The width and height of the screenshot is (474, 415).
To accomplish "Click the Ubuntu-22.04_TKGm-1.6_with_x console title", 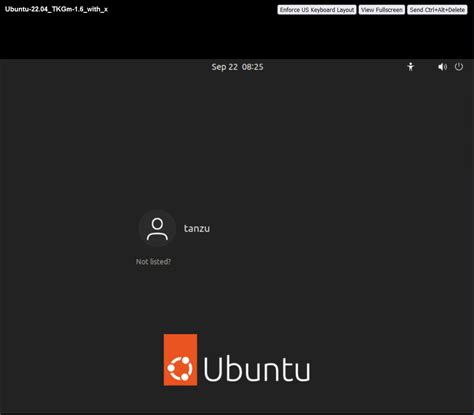I will [x=56, y=9].
